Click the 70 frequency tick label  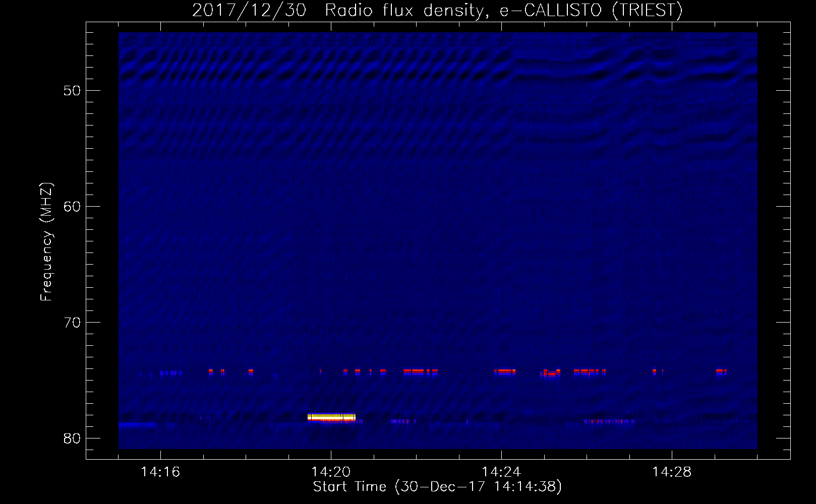coord(72,323)
